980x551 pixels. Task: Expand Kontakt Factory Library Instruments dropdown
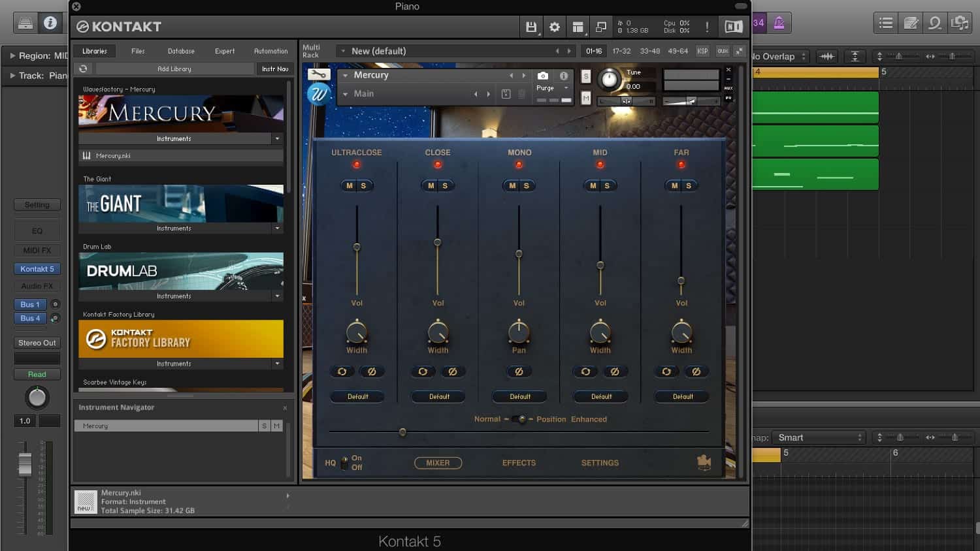(x=277, y=364)
